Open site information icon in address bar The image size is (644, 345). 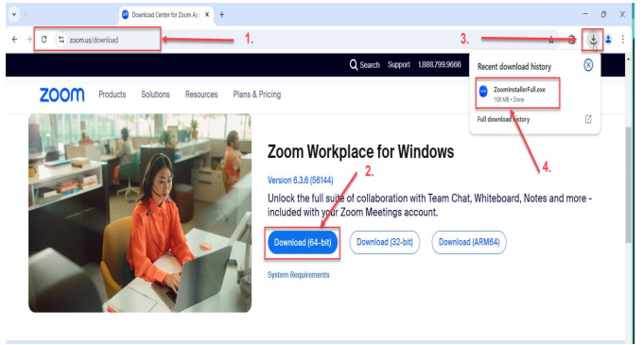61,40
